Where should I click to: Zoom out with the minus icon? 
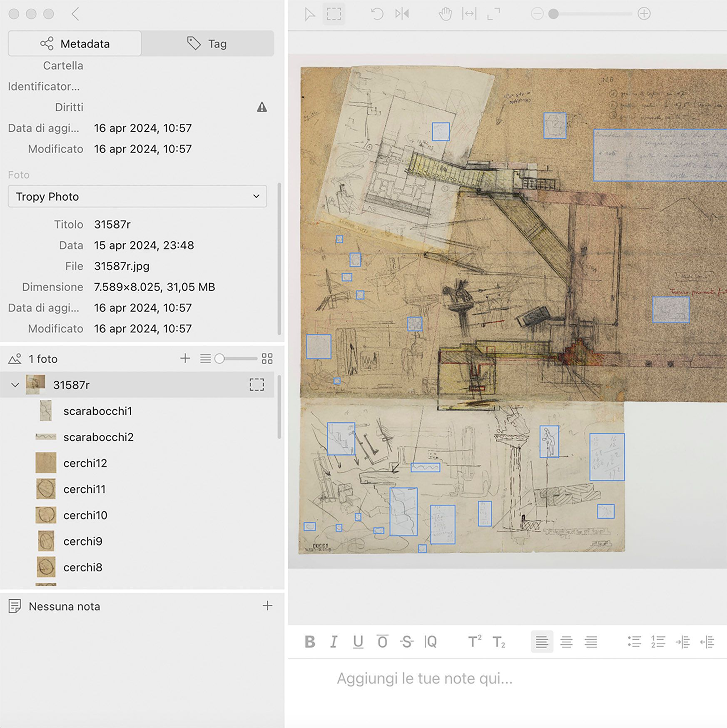point(537,14)
